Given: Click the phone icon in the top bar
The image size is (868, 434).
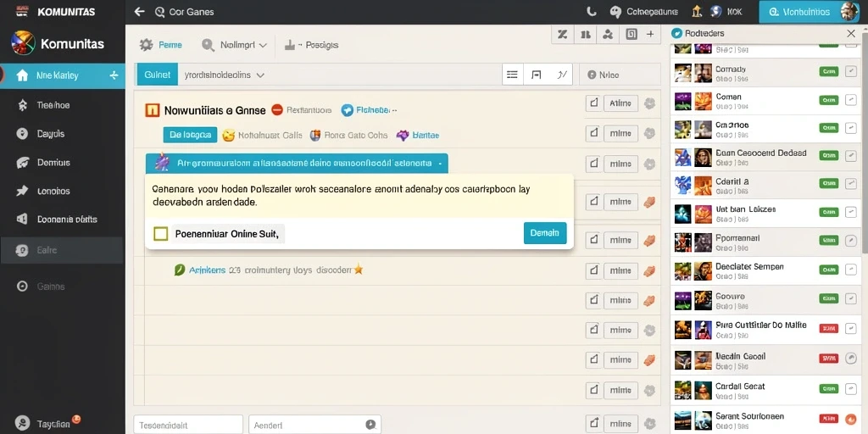Looking at the screenshot, I should pyautogui.click(x=591, y=12).
